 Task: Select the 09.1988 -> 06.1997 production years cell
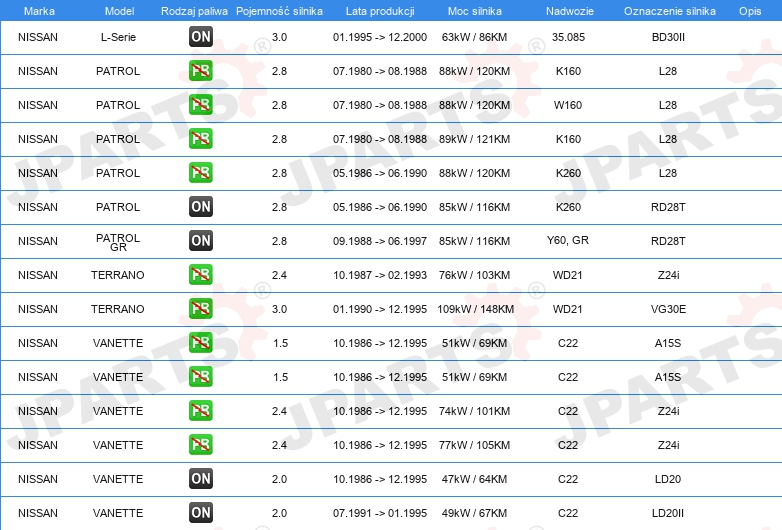(380, 241)
